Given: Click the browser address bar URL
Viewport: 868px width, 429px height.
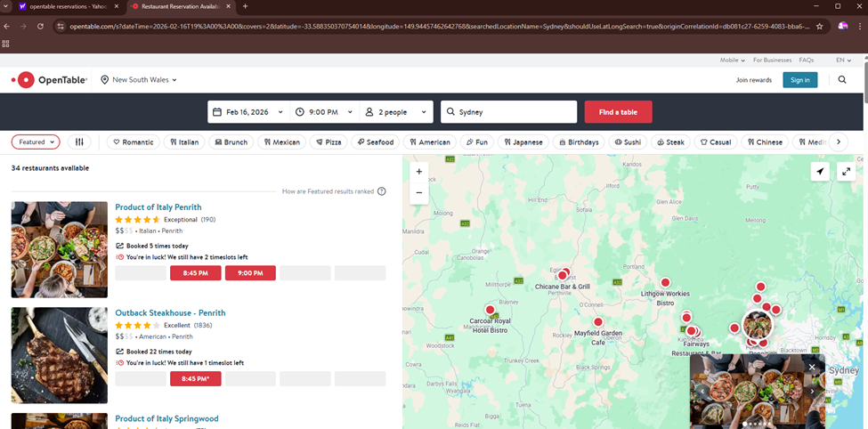Looking at the screenshot, I should [x=440, y=26].
